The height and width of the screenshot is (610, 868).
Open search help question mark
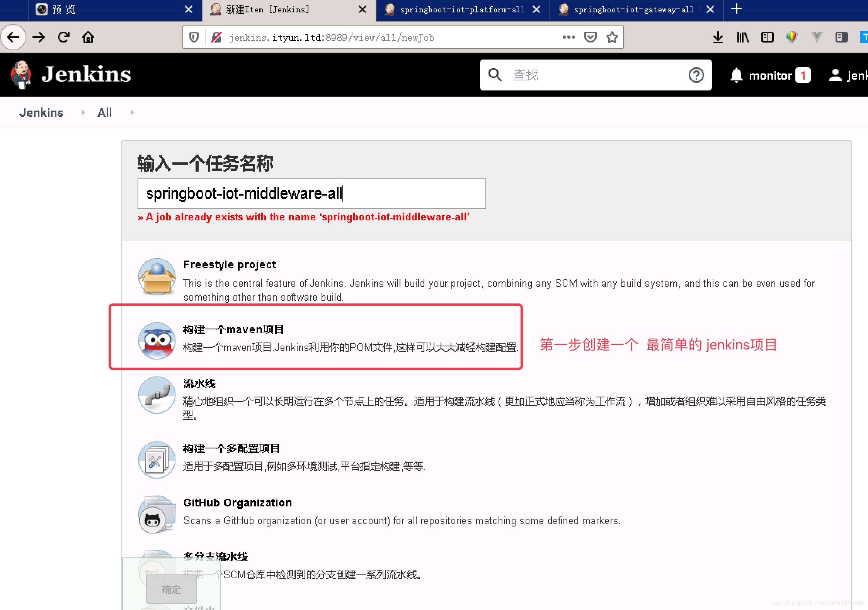point(696,75)
